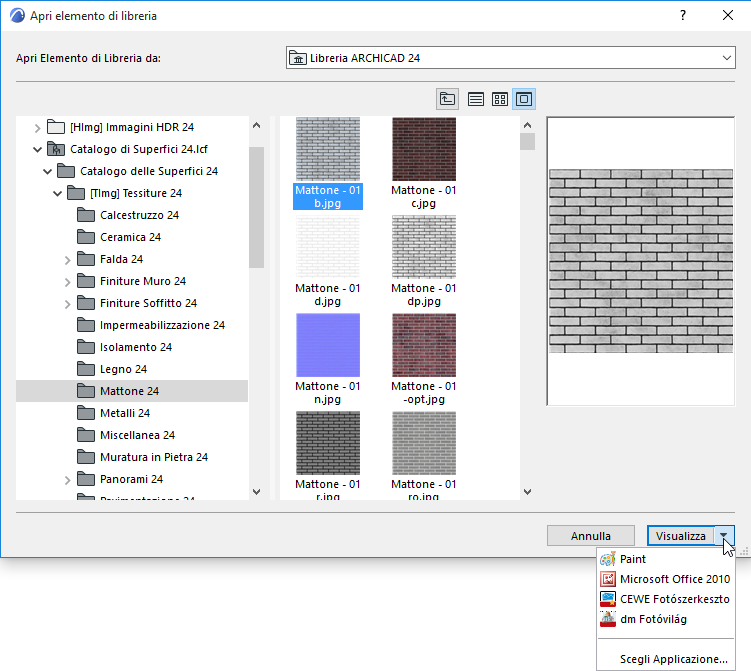Click the Catalogo di Superfici 24.lcf archive icon
The image size is (751, 671).
click(x=56, y=149)
